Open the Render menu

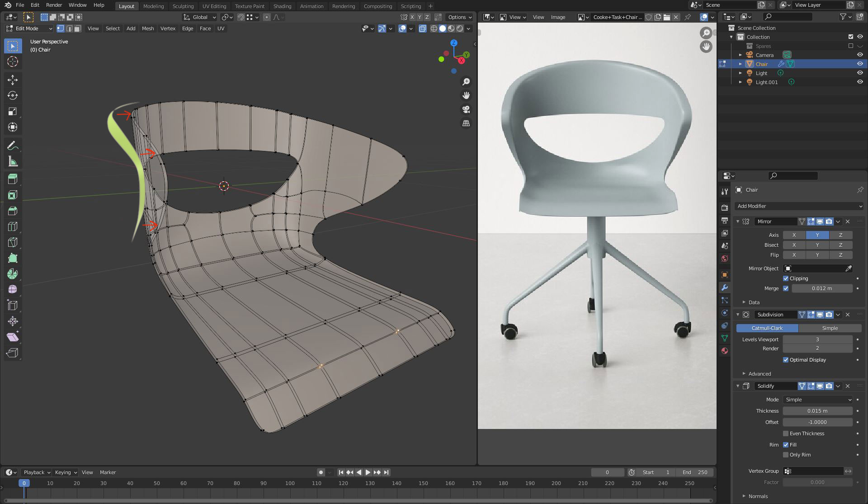[54, 5]
